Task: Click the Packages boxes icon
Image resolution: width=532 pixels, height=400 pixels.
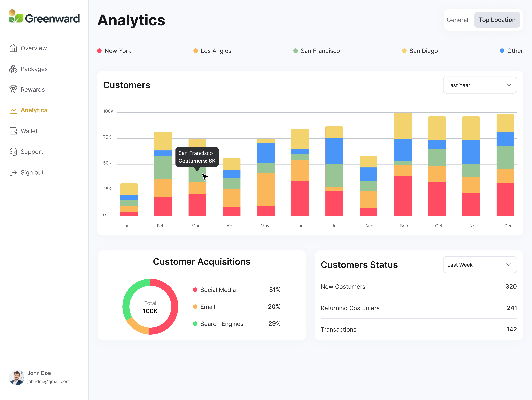Action: pyautogui.click(x=13, y=69)
